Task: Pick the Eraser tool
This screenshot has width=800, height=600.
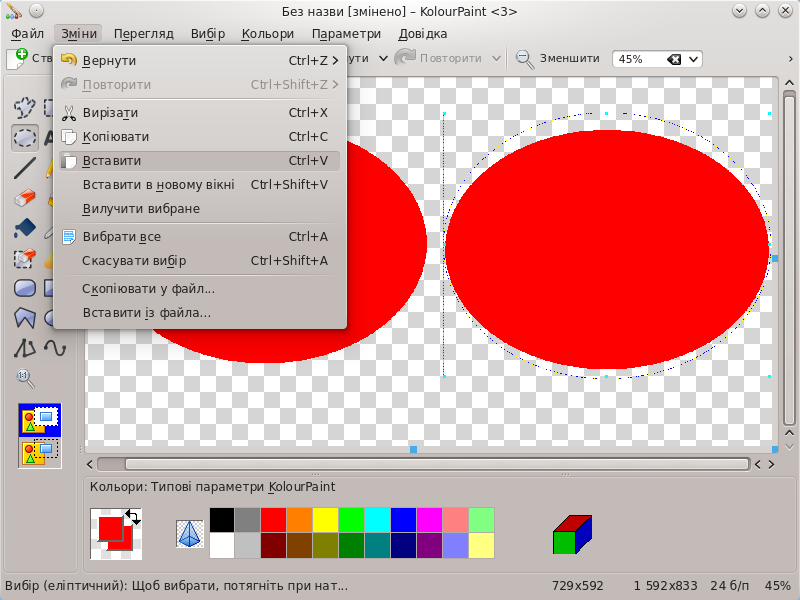Action: point(24,198)
